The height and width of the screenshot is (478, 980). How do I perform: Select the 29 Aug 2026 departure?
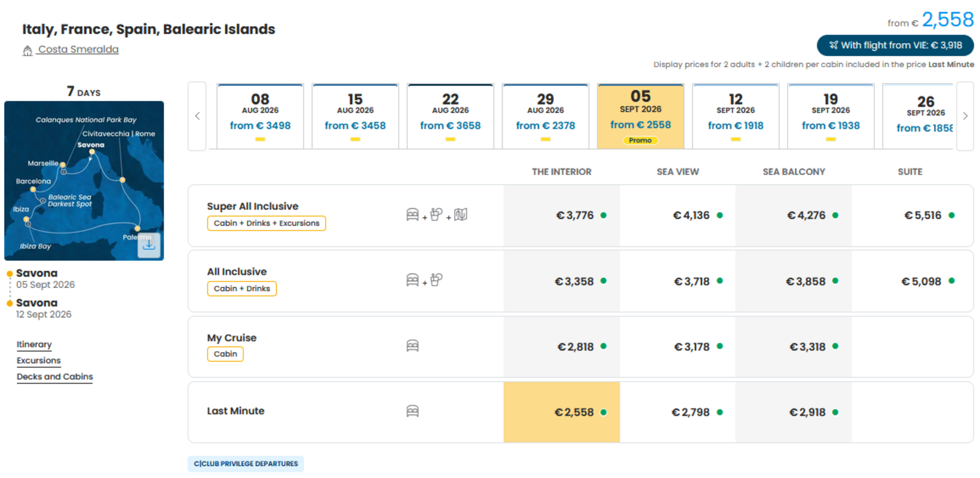point(546,116)
